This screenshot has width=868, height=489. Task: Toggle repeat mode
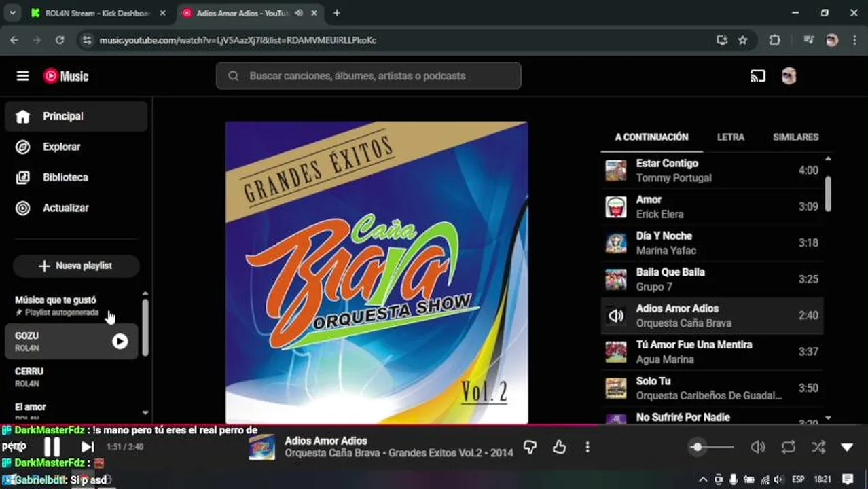point(789,447)
